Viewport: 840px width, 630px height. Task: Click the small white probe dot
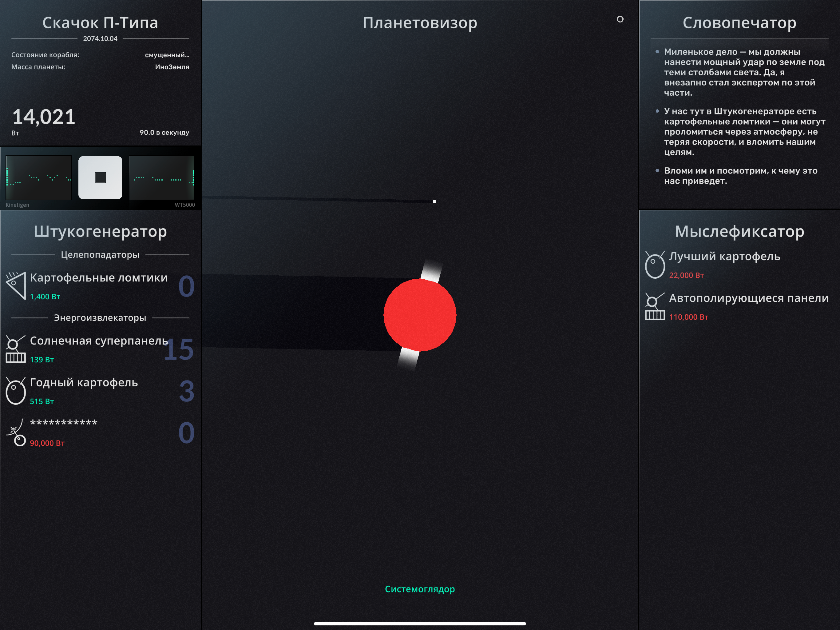click(434, 202)
